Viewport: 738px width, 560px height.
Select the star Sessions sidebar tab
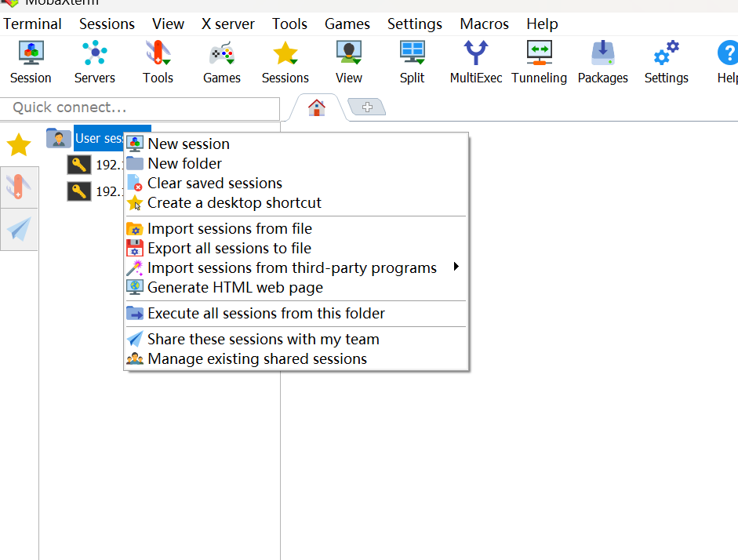coord(19,144)
